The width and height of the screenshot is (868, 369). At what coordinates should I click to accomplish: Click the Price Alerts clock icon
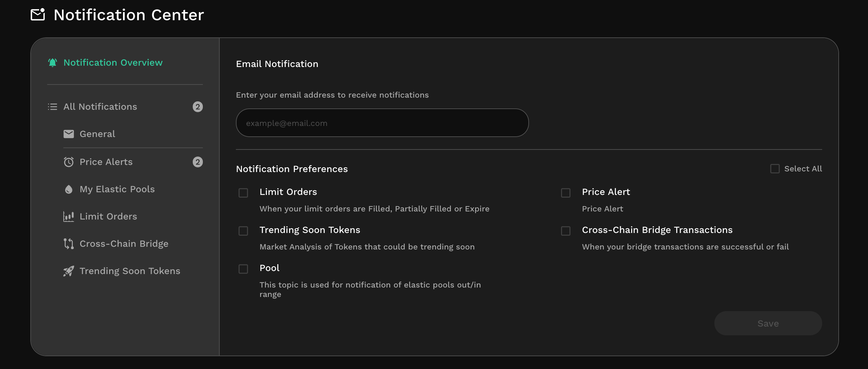[69, 162]
